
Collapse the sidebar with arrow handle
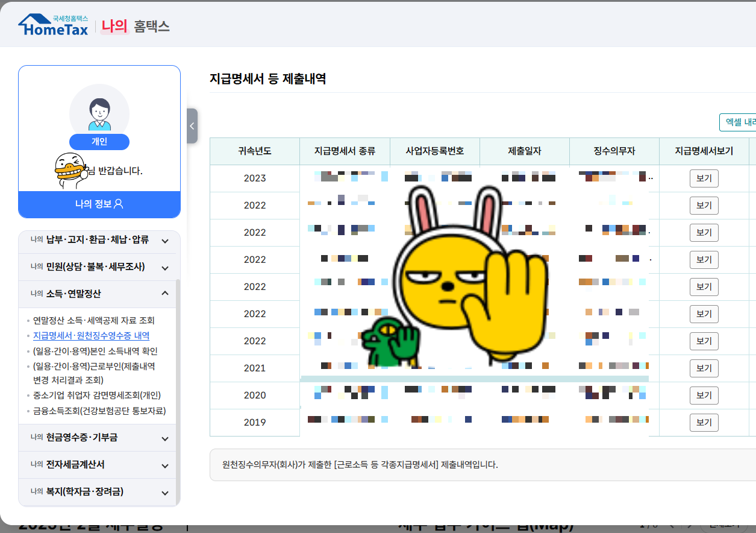(192, 126)
